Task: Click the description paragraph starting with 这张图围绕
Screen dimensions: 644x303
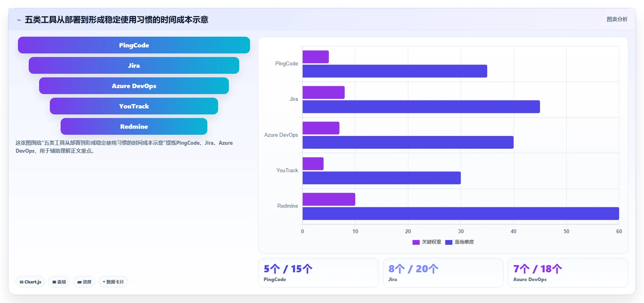Action: coord(124,147)
